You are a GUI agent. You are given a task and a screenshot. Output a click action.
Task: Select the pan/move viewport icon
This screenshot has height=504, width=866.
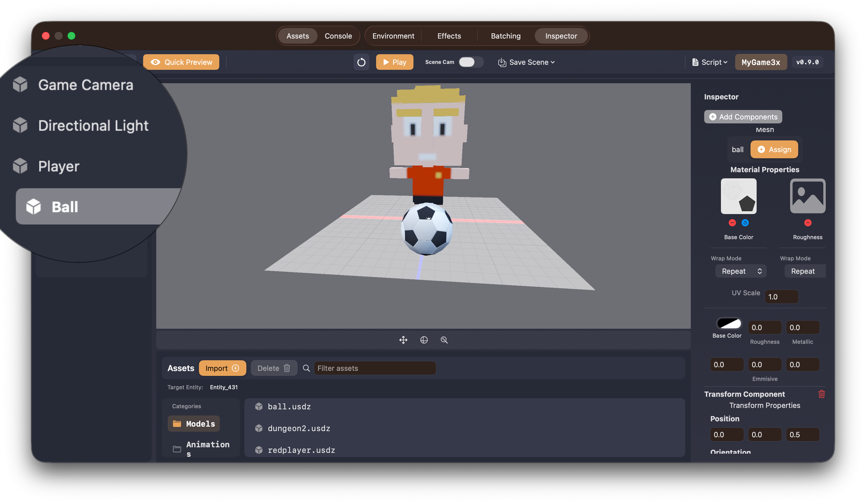point(403,340)
